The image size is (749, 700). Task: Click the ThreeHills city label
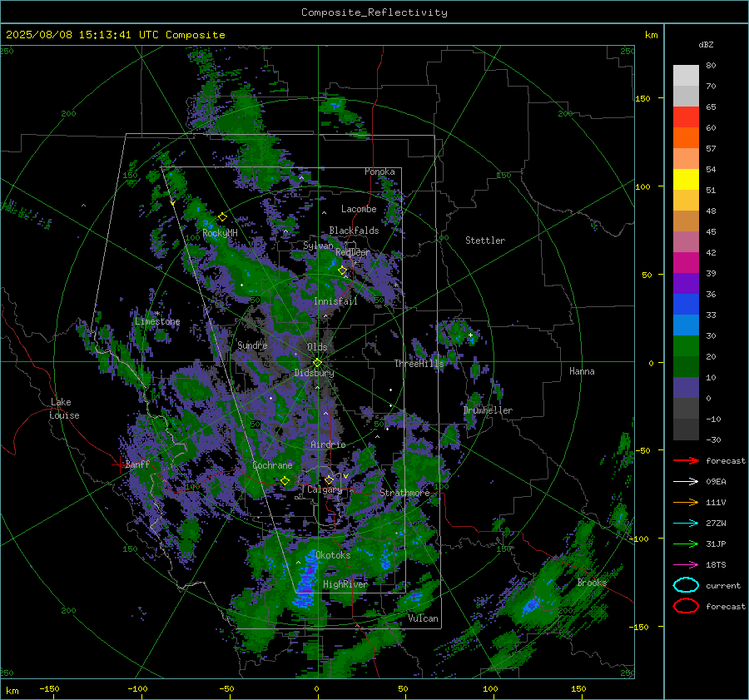tap(419, 364)
